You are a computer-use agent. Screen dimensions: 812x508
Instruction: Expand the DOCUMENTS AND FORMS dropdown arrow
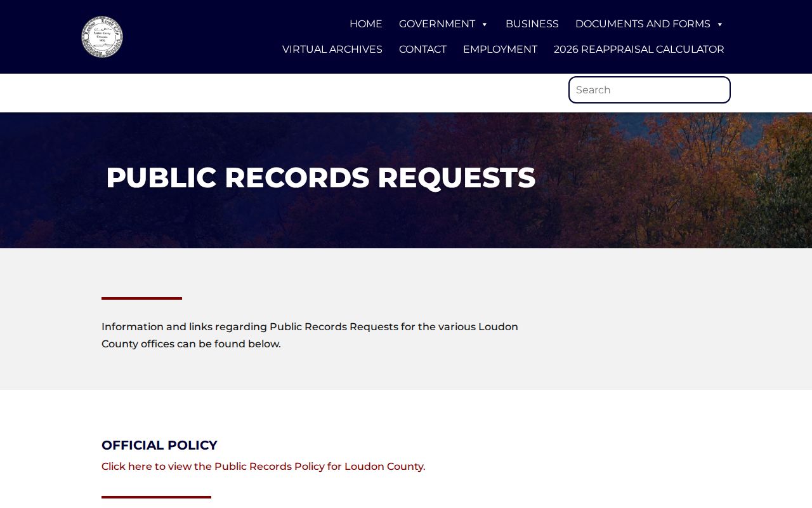click(720, 24)
